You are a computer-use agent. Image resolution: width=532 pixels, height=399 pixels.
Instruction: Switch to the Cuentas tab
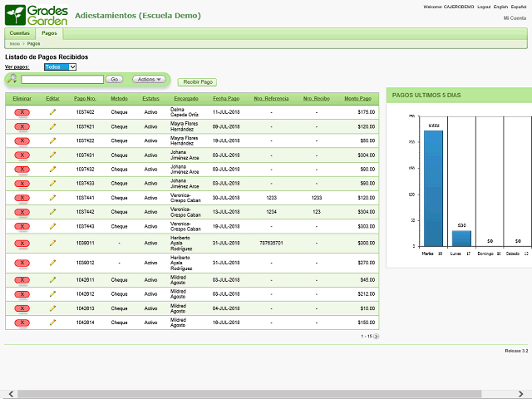[20, 33]
